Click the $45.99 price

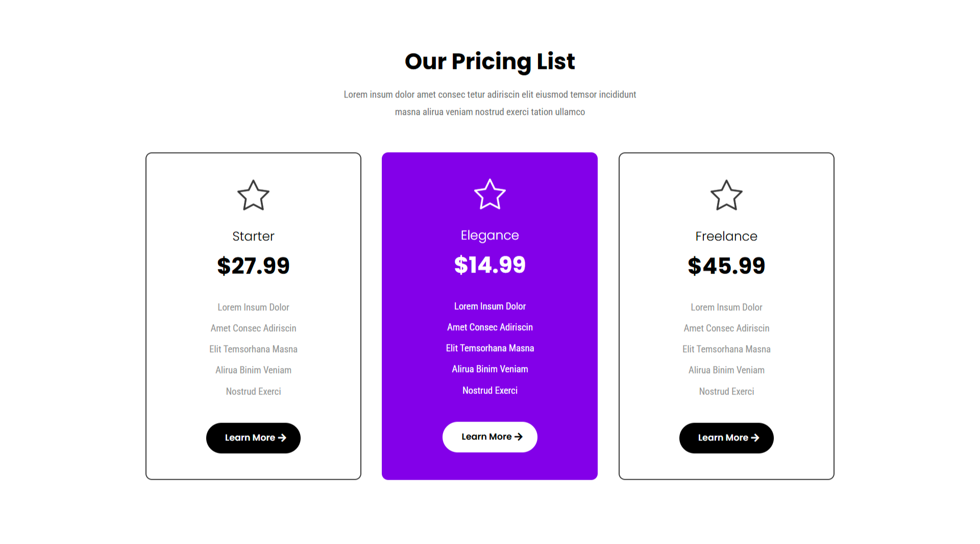coord(726,266)
